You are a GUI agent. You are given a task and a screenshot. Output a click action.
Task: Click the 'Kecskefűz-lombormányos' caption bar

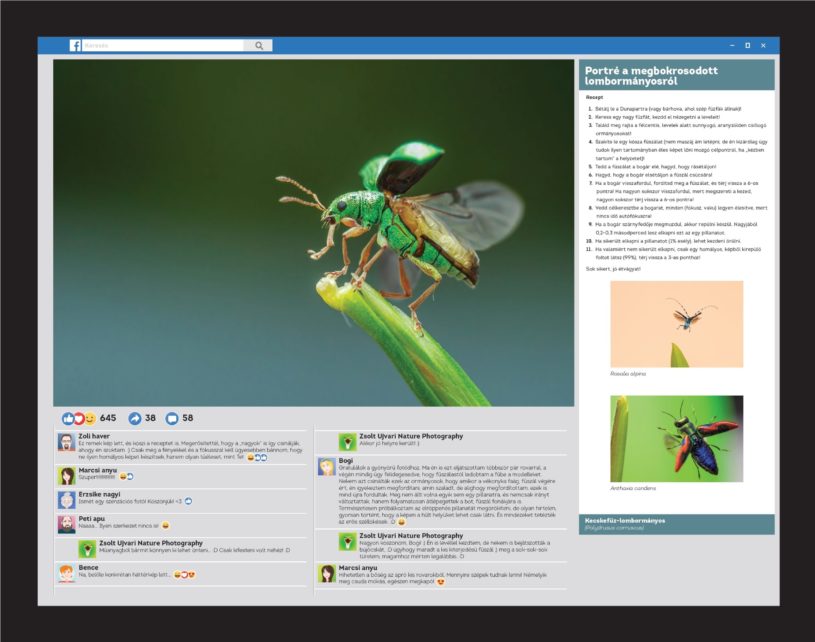tap(676, 523)
